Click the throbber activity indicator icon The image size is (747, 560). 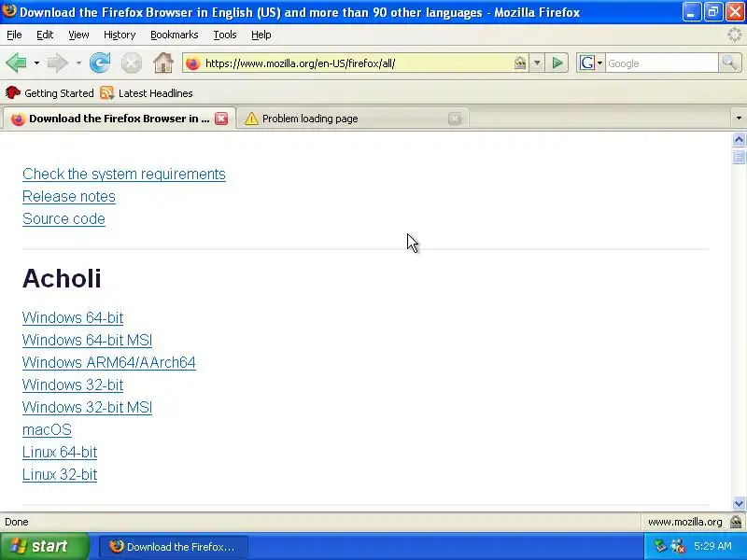pos(735,35)
